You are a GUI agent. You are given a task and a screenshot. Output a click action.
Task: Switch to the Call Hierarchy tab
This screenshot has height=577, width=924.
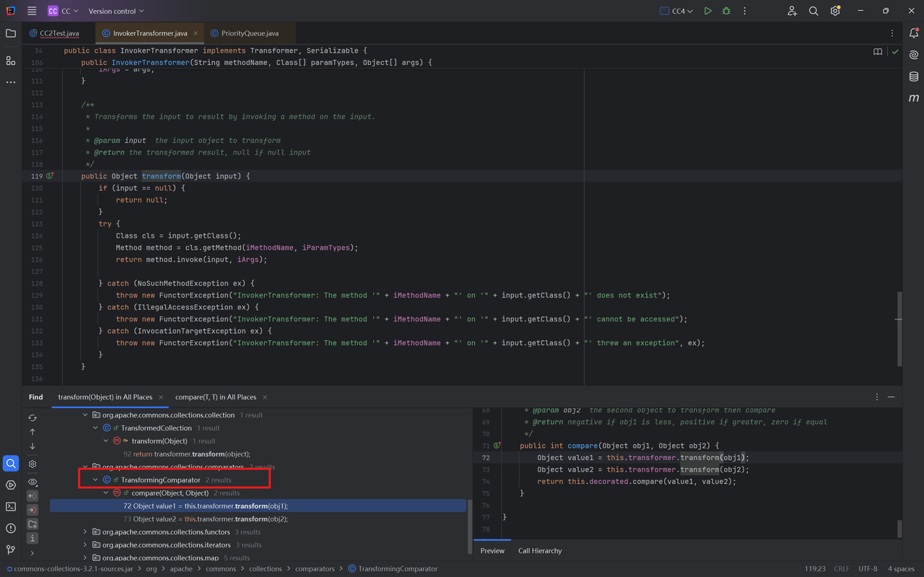click(540, 551)
